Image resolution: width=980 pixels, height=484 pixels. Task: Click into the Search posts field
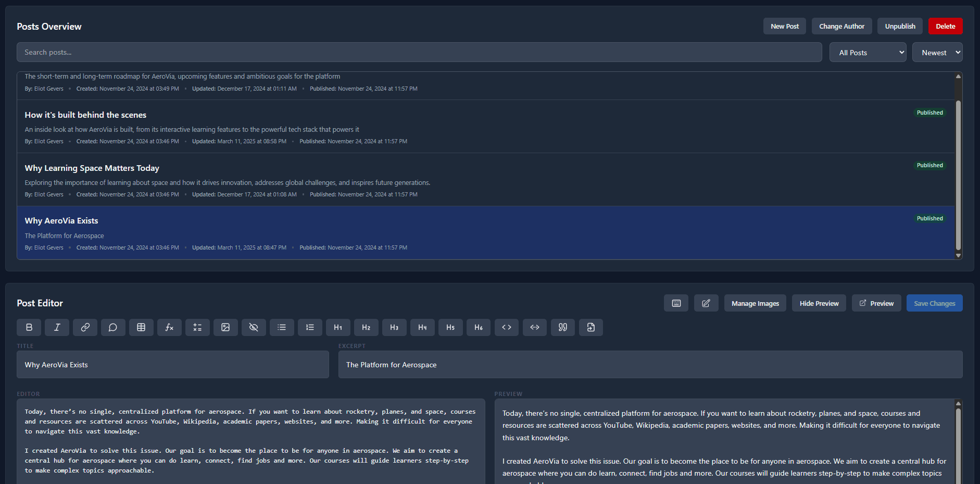click(x=419, y=53)
